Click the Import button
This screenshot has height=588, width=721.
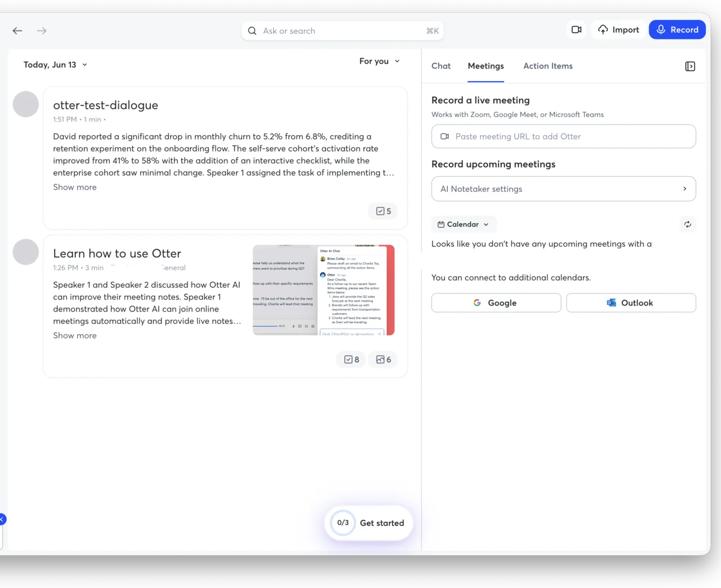coord(618,29)
